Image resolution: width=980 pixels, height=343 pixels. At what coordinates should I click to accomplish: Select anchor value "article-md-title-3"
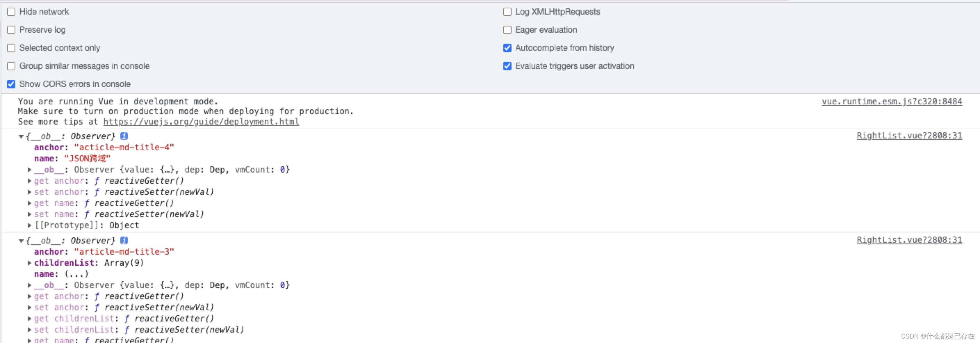(x=124, y=252)
